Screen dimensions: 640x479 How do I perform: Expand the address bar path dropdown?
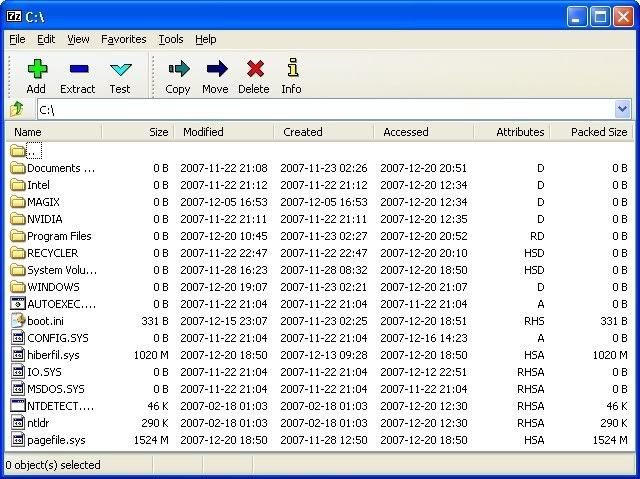[x=622, y=109]
